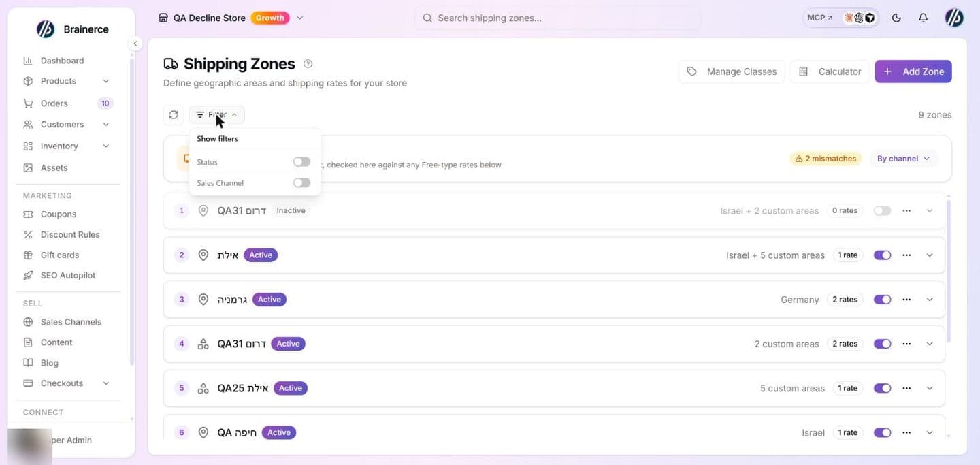
Task: Open the user profile avatar menu
Action: point(954,18)
